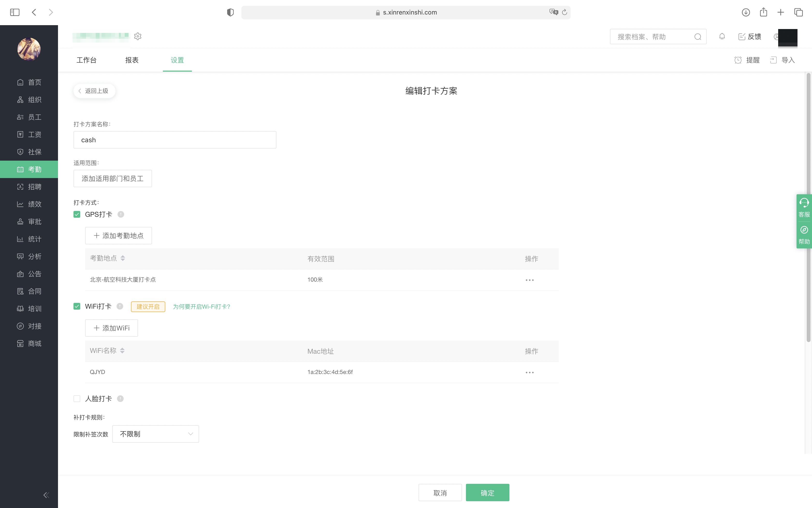This screenshot has width=812, height=508.
Task: Click the info icon next to WiFi打卡
Action: coord(120,306)
